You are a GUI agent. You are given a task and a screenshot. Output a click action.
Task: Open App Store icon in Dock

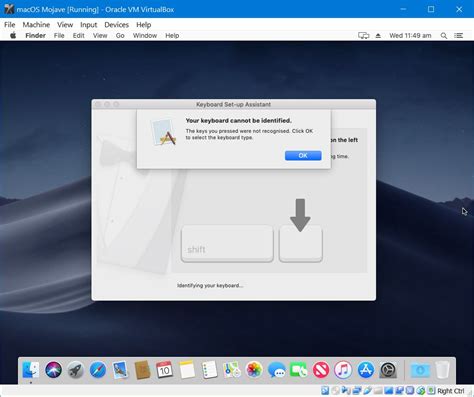(366, 370)
